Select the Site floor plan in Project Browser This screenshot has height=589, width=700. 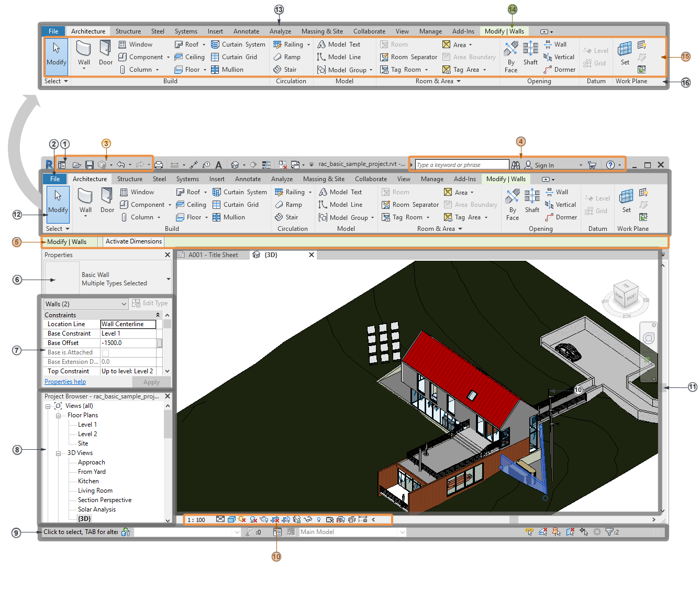click(x=83, y=443)
